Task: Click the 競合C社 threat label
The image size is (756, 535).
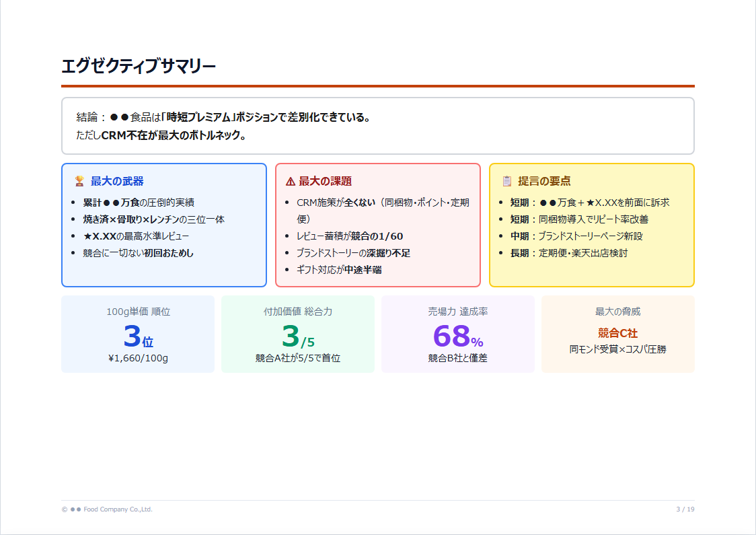Action: [617, 333]
